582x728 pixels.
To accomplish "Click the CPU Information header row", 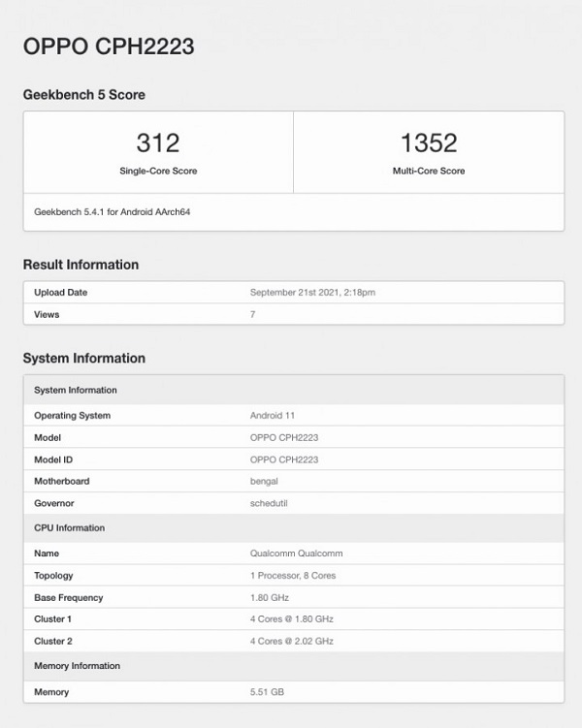I will (x=294, y=528).
